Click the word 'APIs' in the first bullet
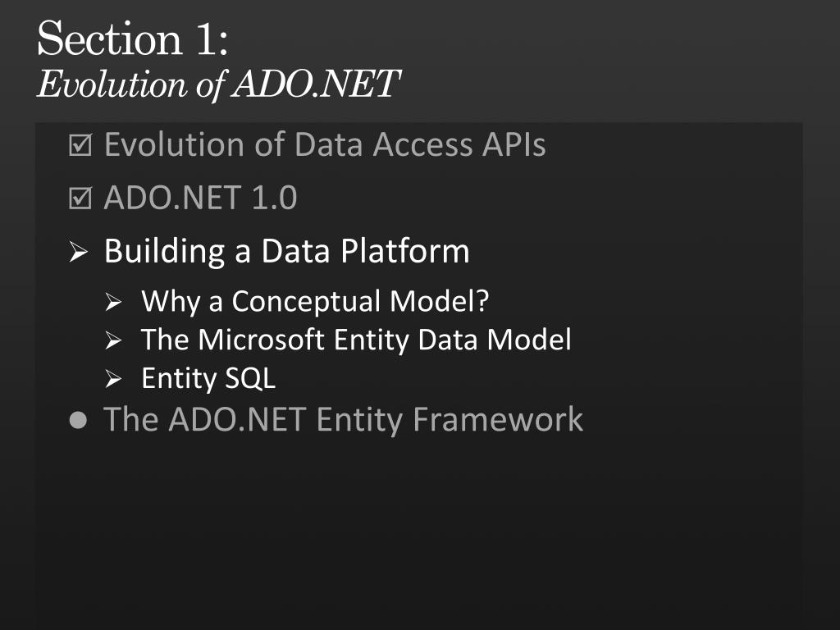The width and height of the screenshot is (840, 630). pos(514,144)
